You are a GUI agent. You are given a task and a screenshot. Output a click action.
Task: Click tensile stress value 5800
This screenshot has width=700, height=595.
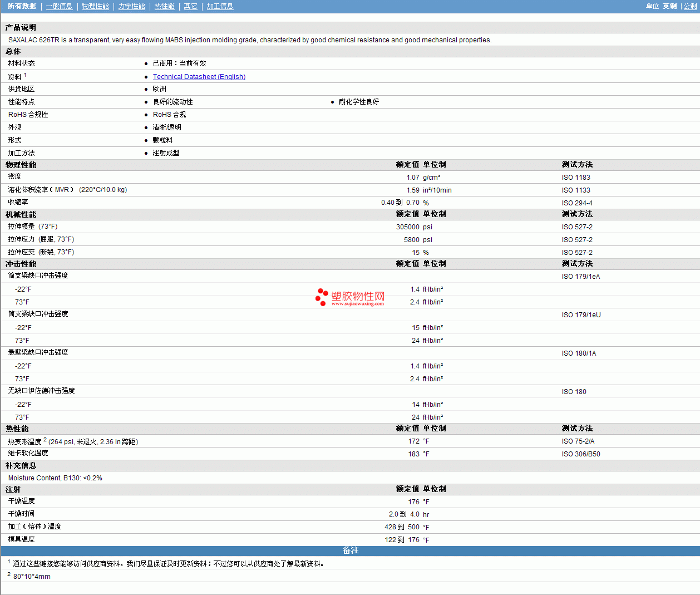(412, 240)
